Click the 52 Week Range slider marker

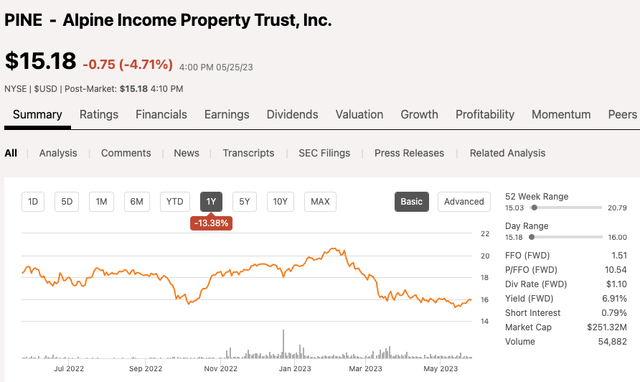click(534, 208)
